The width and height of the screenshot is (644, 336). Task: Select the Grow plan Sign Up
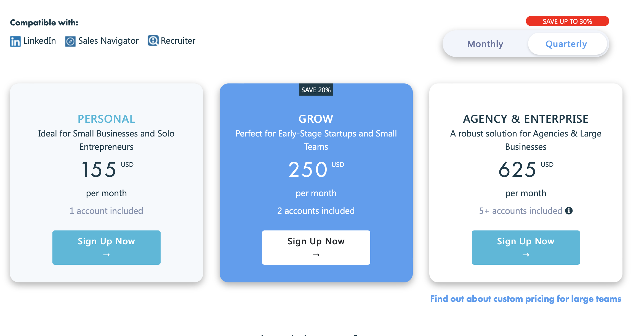(316, 247)
